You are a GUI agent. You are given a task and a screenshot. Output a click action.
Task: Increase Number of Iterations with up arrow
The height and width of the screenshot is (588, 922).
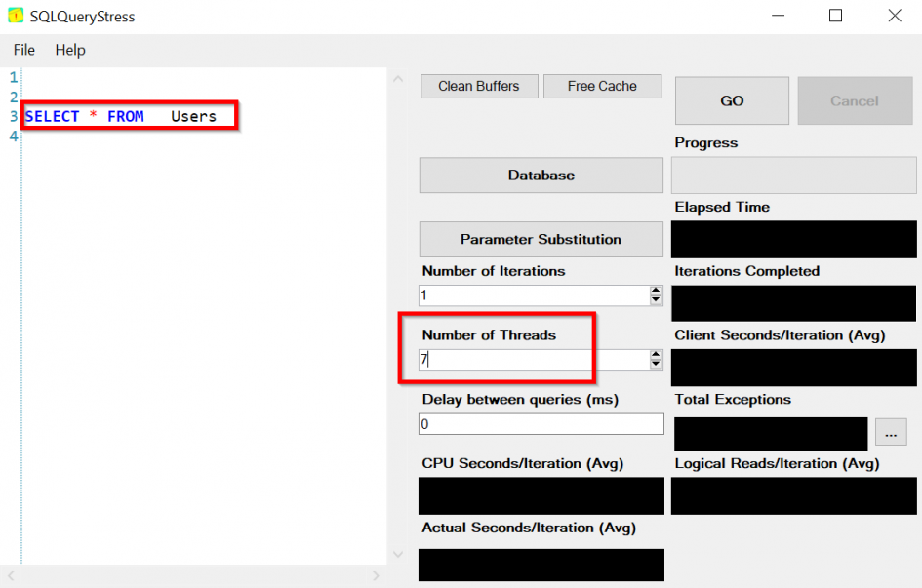[x=656, y=291]
